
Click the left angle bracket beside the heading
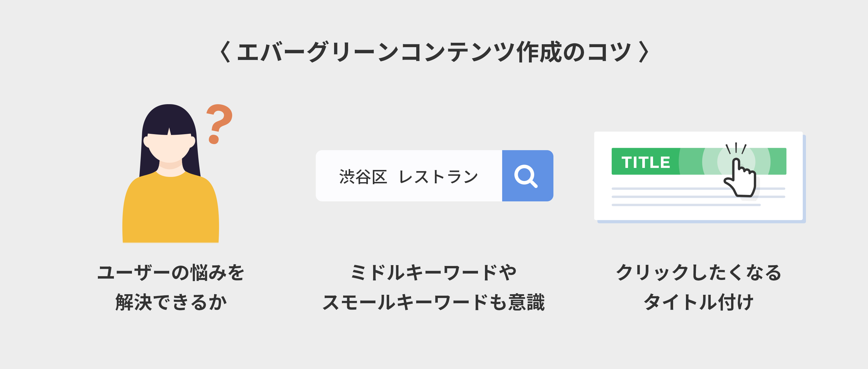[x=225, y=52]
